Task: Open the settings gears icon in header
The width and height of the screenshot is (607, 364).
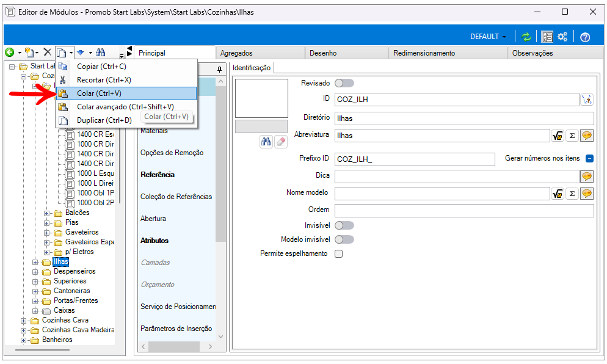Action: [562, 37]
